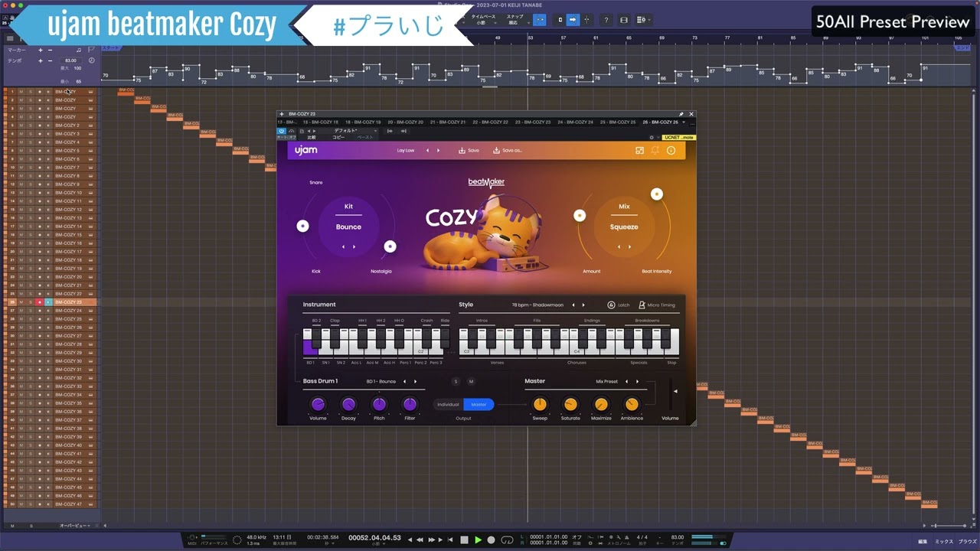Click the Filter knob
Image resolution: width=980 pixels, height=551 pixels.
[410, 404]
